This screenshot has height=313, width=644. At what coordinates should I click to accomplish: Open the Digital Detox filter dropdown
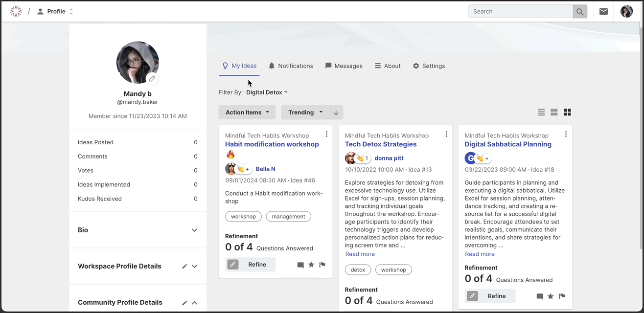(x=267, y=92)
